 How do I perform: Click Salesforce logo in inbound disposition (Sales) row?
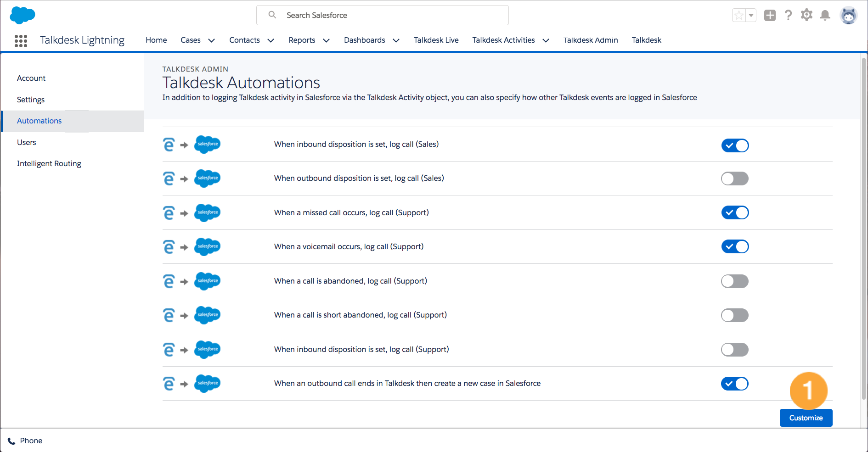pyautogui.click(x=208, y=144)
